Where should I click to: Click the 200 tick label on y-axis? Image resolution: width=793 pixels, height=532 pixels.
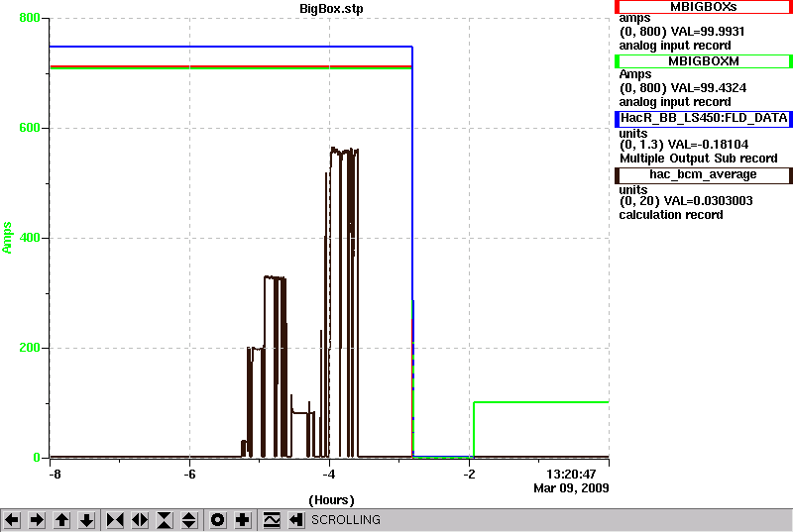pos(29,348)
